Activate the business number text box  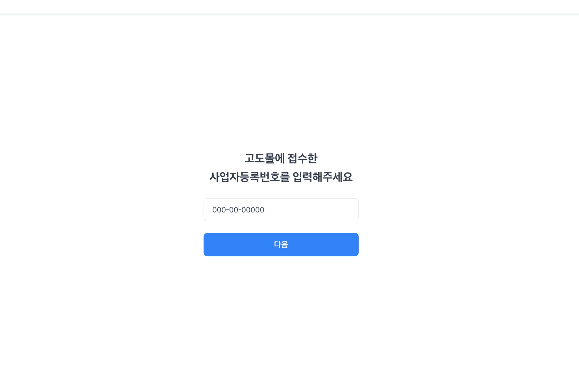(x=281, y=210)
